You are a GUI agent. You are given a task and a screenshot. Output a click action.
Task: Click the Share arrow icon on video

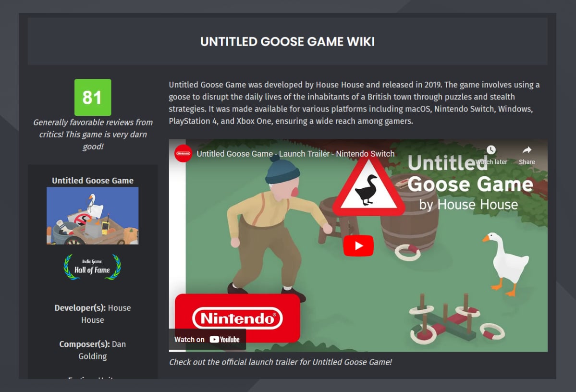click(527, 150)
